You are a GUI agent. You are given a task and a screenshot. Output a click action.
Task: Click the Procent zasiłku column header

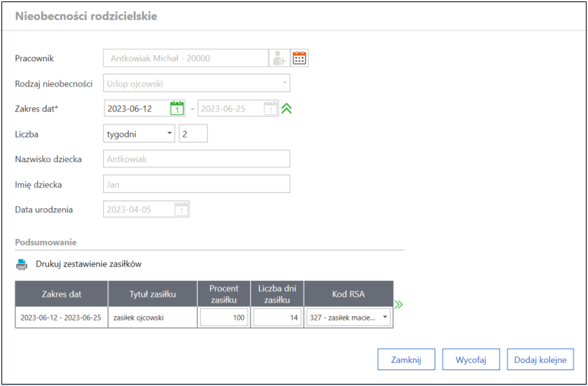tap(224, 294)
